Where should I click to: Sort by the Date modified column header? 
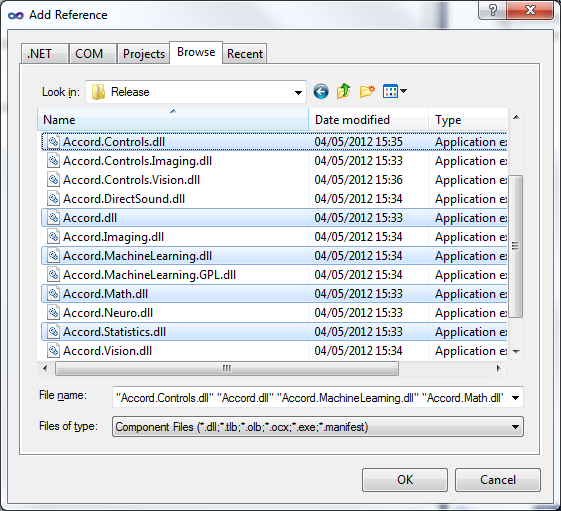[x=369, y=120]
